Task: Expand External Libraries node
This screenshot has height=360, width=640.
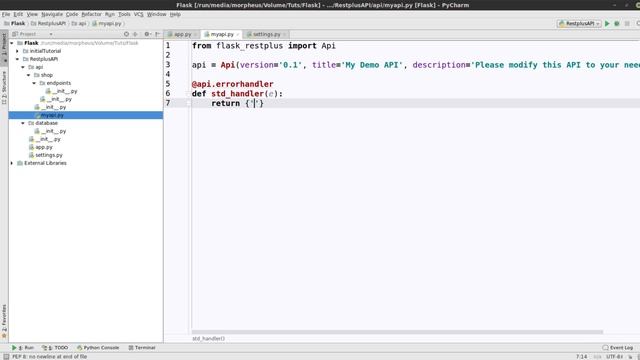Action: click(x=12, y=163)
